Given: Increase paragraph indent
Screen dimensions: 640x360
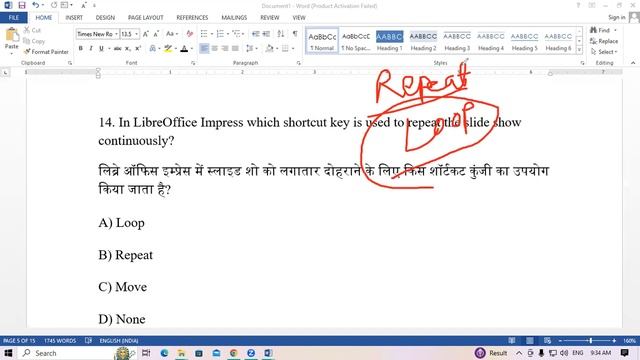Looking at the screenshot, I should pos(266,34).
